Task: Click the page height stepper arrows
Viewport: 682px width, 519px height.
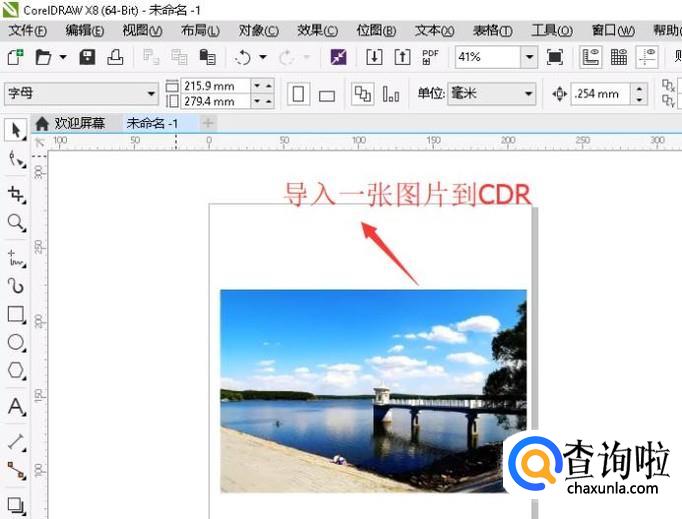Action: click(x=263, y=101)
